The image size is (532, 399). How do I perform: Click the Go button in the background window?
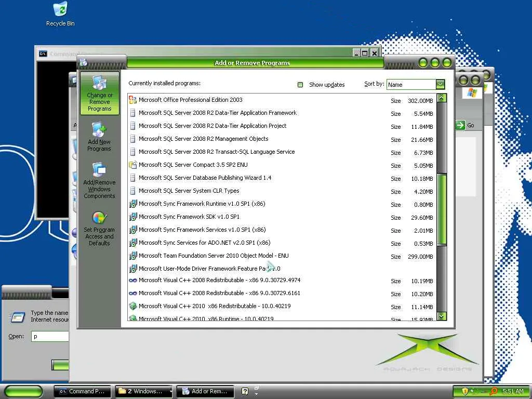pos(465,125)
